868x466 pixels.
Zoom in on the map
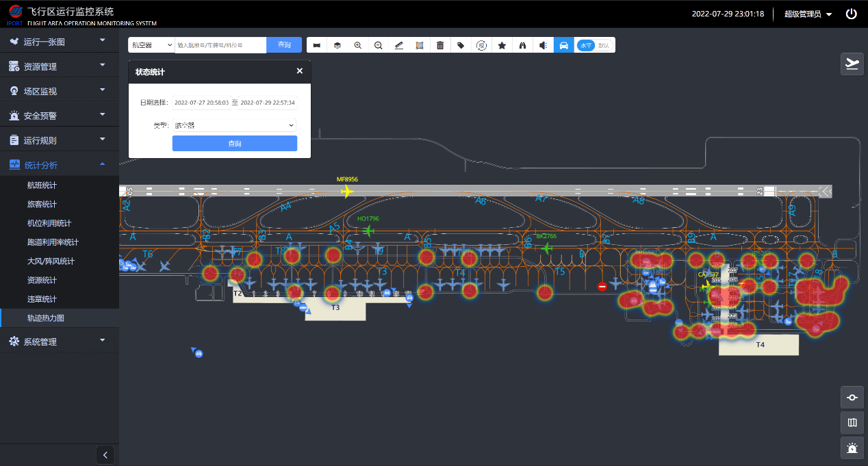click(x=358, y=45)
